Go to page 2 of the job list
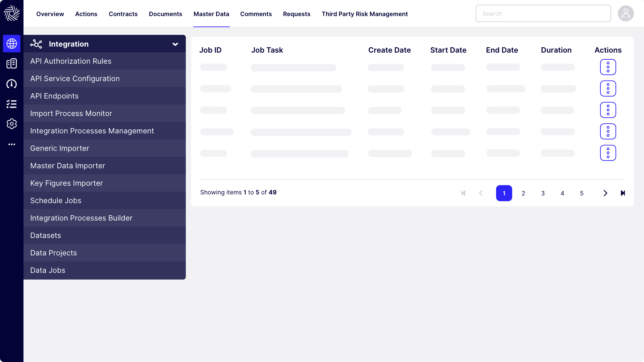The width and height of the screenshot is (644, 362). tap(523, 193)
